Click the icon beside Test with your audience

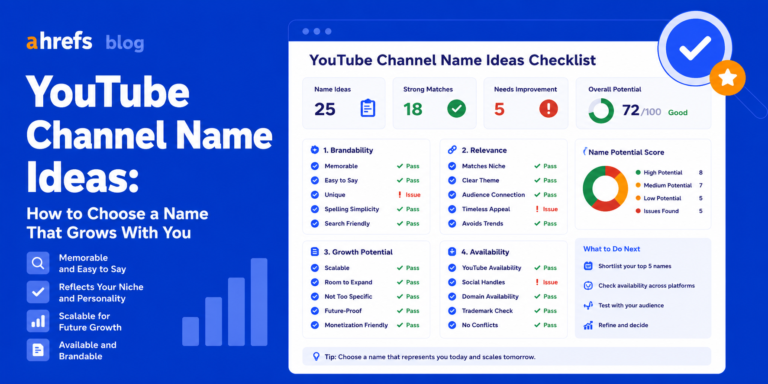click(x=588, y=305)
